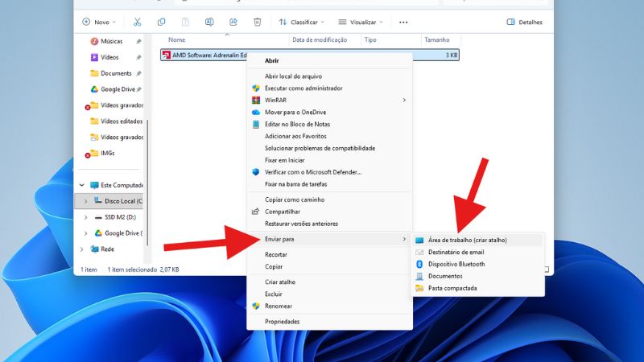Open the Detalhes pane

pos(524,22)
